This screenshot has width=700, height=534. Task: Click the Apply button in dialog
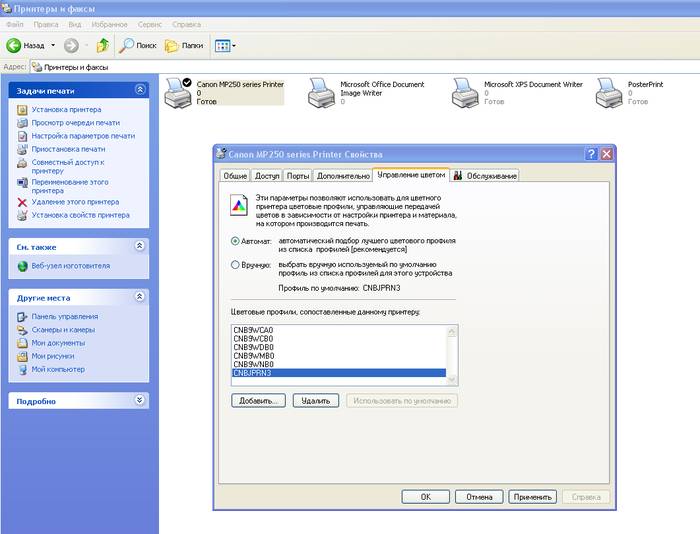[x=531, y=496]
